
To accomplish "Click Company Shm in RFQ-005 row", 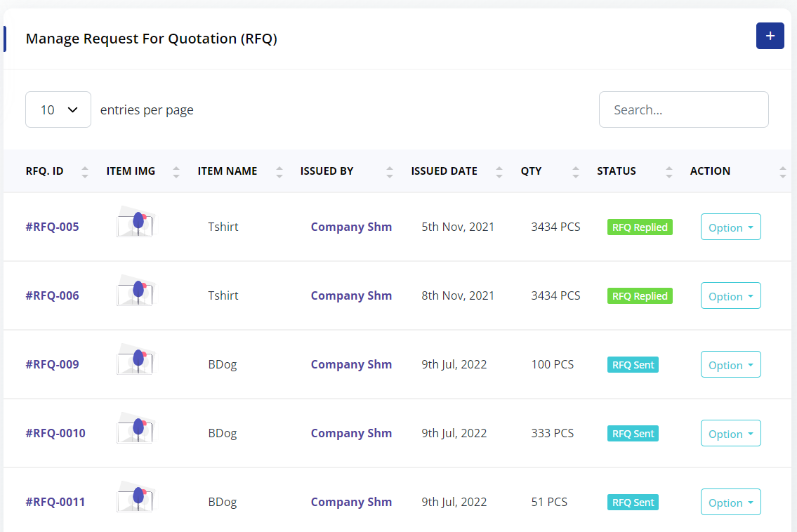I will point(351,227).
